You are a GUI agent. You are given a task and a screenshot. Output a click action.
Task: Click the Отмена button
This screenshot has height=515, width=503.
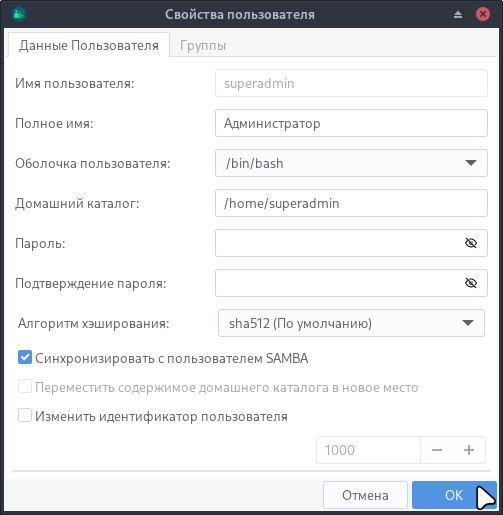pyautogui.click(x=365, y=495)
